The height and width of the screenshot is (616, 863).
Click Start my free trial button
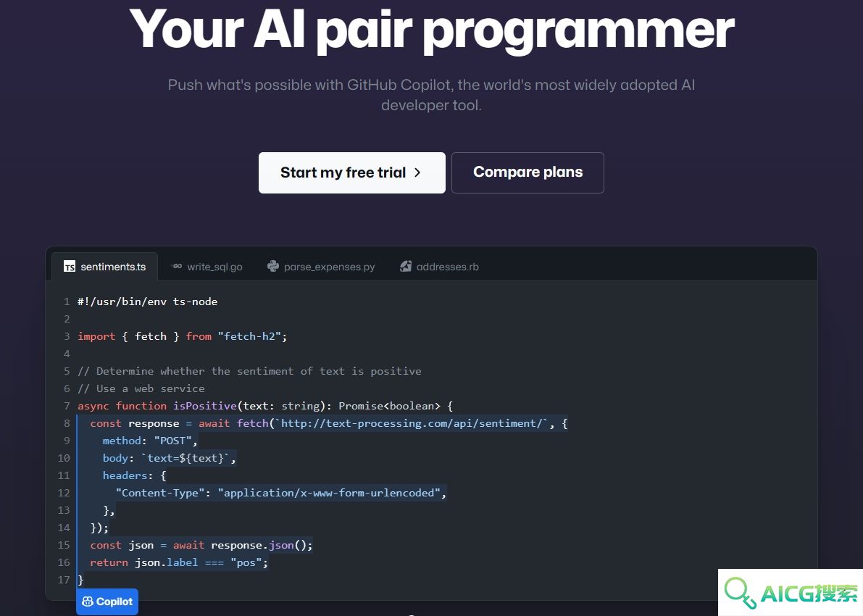point(351,173)
